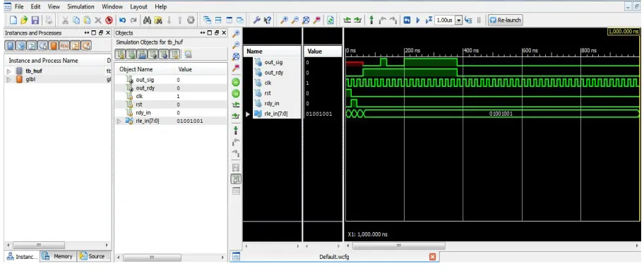The height and width of the screenshot is (278, 644).
Task: Toggle the sixth Objects panel filter button
Action: point(174,54)
